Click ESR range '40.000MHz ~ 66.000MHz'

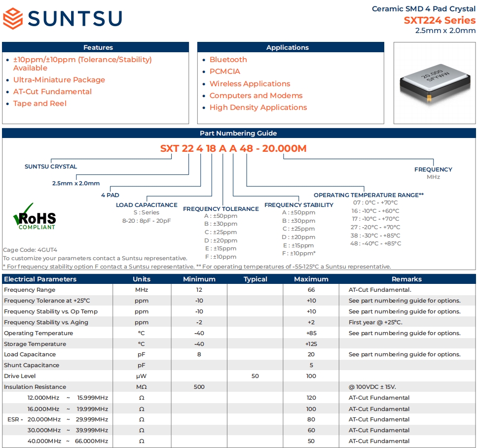tap(68, 441)
